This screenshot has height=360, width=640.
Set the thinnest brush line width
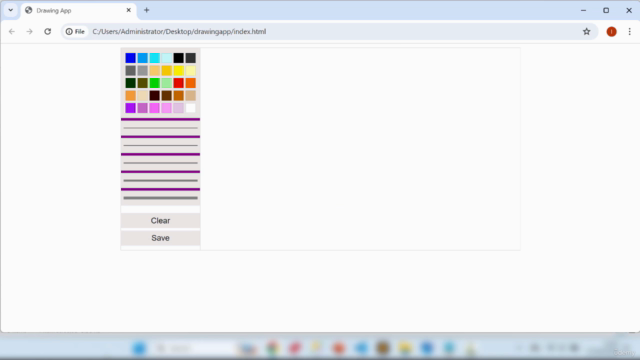coord(160,128)
